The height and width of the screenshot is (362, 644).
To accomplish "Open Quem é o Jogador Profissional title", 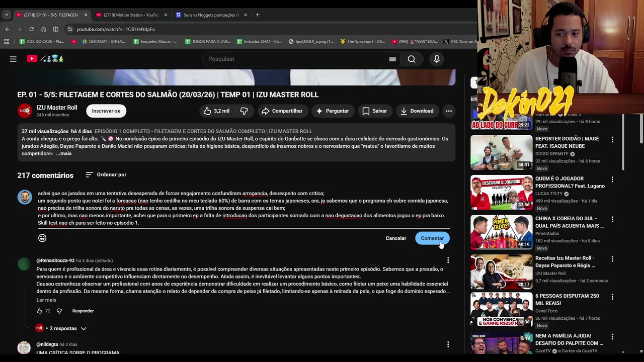I will click(x=570, y=183).
